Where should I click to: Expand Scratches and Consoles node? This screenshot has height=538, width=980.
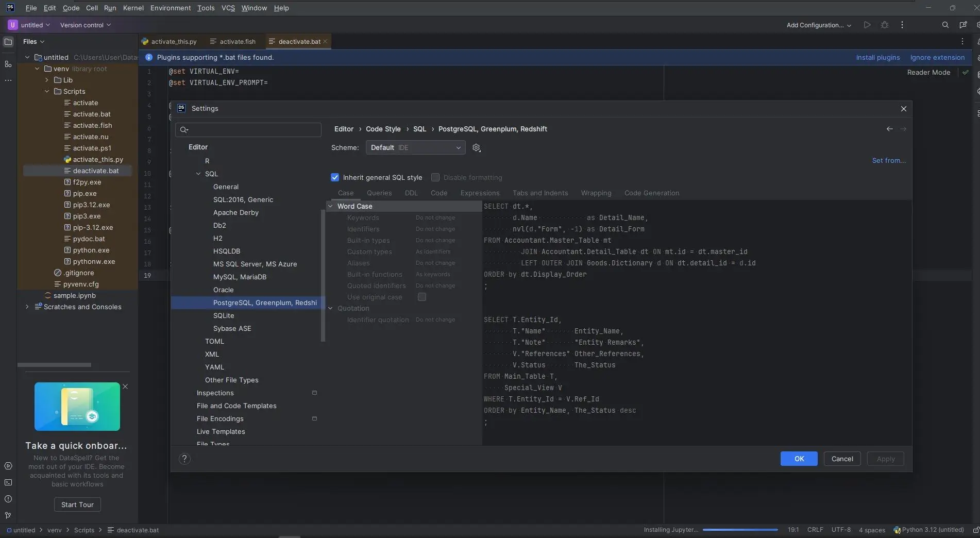(x=27, y=307)
